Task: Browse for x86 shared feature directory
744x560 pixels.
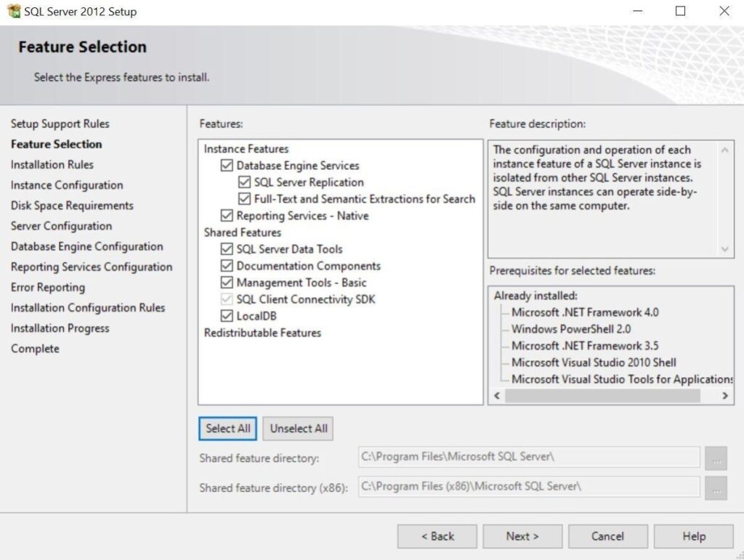Action: [x=716, y=487]
